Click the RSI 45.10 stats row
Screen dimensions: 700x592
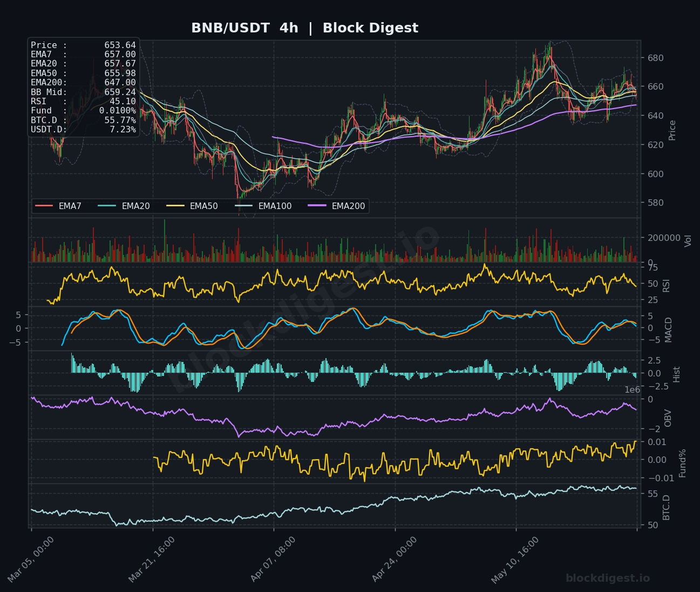83,102
